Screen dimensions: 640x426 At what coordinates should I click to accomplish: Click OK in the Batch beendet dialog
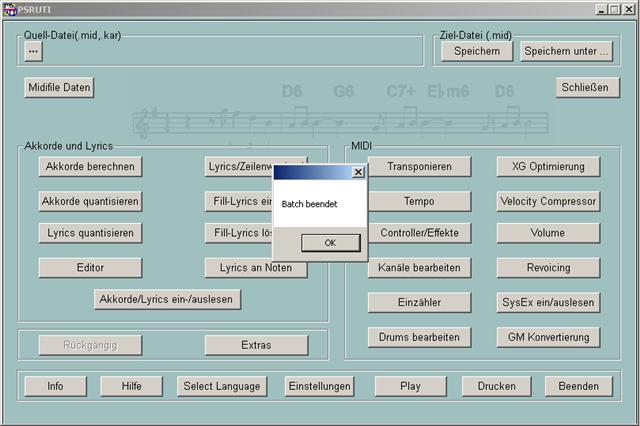(x=330, y=243)
